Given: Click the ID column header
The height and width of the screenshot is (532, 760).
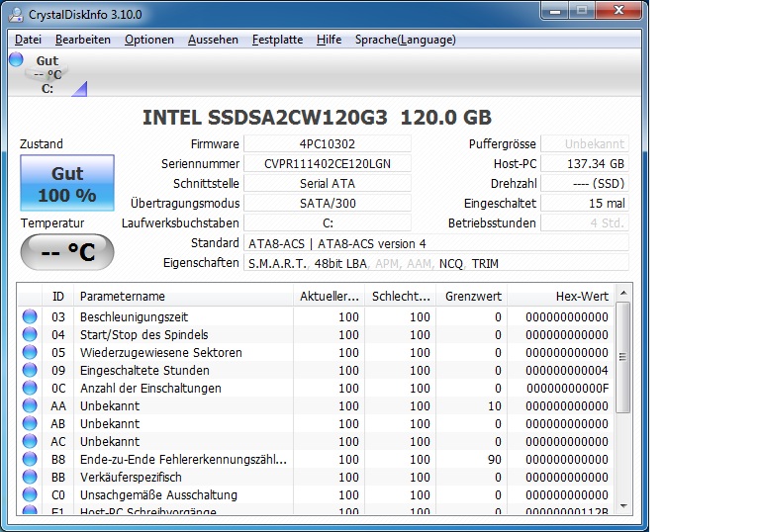Looking at the screenshot, I should (57, 296).
